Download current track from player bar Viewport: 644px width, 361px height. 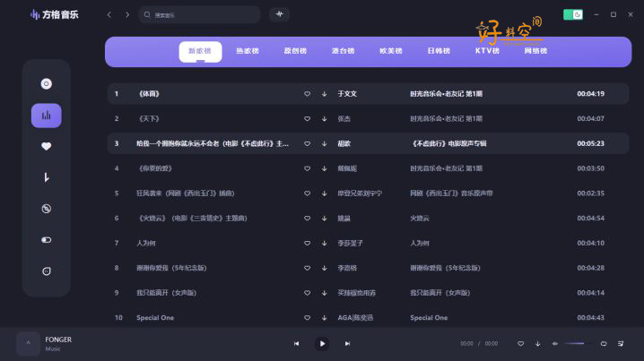coord(537,344)
